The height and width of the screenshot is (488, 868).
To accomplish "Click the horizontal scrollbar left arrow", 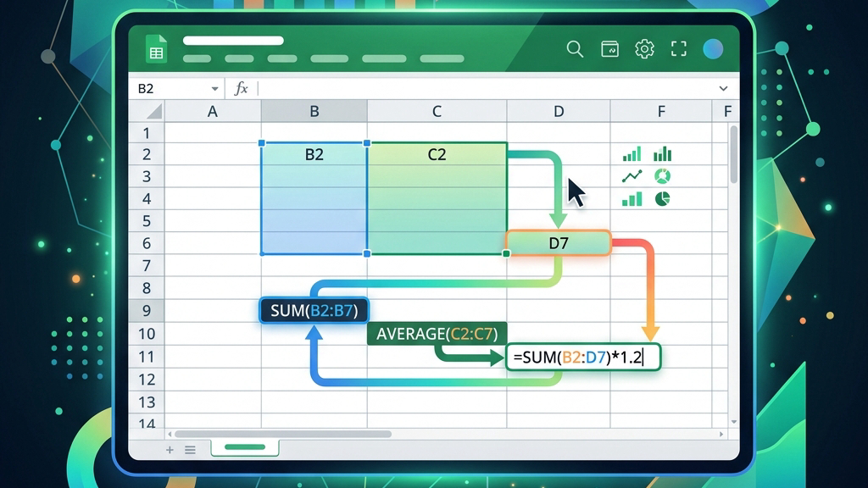I will (170, 435).
